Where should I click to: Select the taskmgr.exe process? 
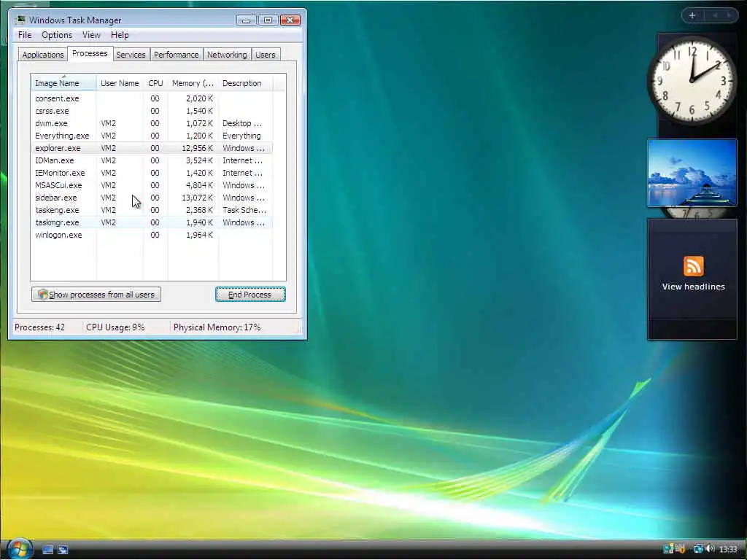[152, 222]
